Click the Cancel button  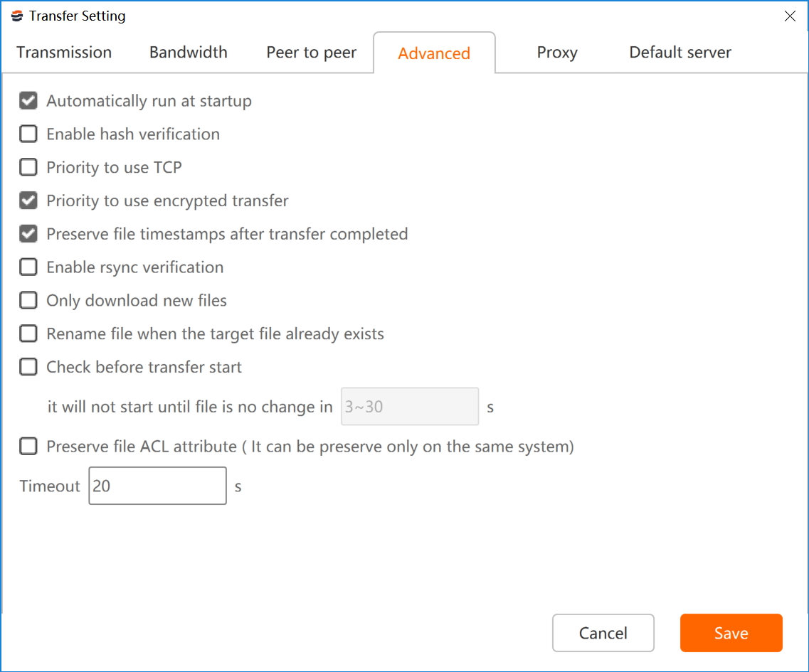[x=603, y=633]
